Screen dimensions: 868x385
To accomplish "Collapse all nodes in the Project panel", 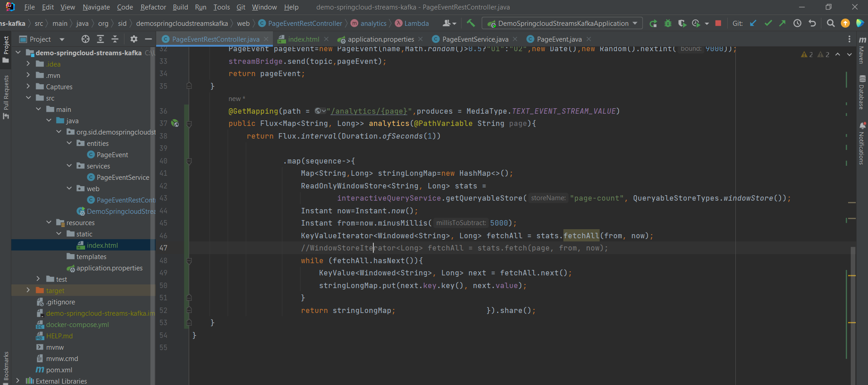I will coord(115,39).
